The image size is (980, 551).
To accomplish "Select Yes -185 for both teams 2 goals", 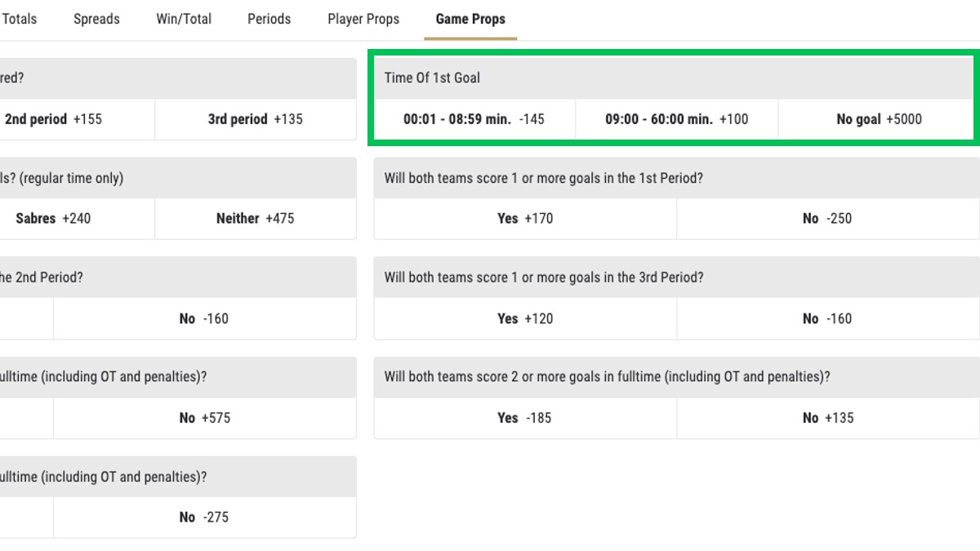I will pyautogui.click(x=525, y=418).
